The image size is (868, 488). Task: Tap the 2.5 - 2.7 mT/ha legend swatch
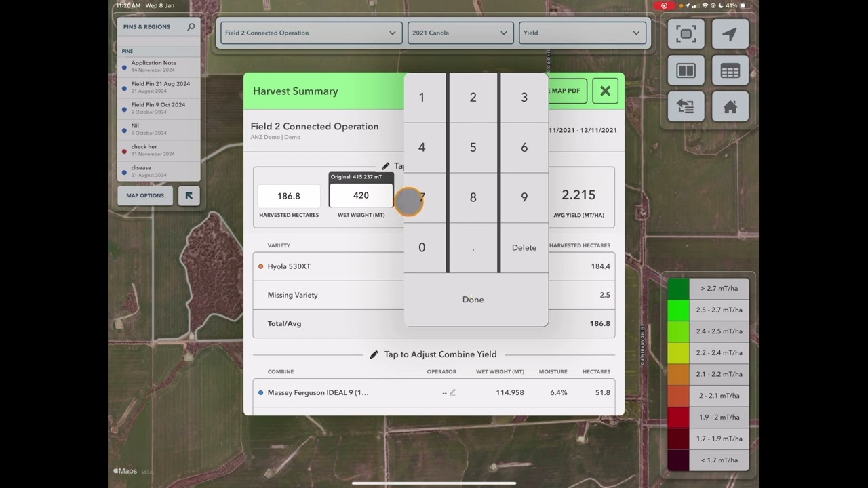coord(678,310)
